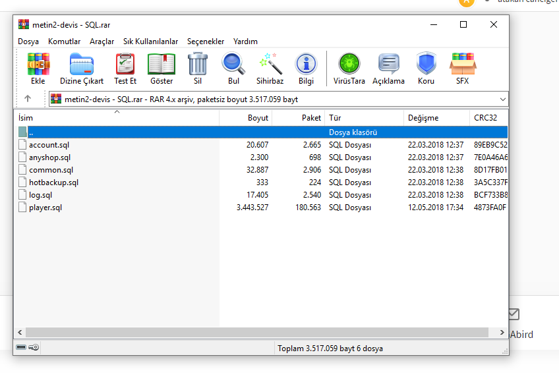This screenshot has width=559, height=392.
Task: Open the Dosya menu
Action: (x=28, y=42)
